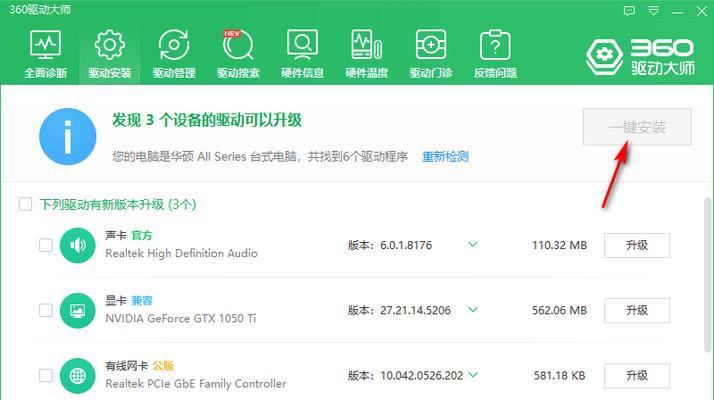Tick the NVIDIA GeForce GTX 1050 Ti checkbox
714x400 pixels.
coord(46,310)
